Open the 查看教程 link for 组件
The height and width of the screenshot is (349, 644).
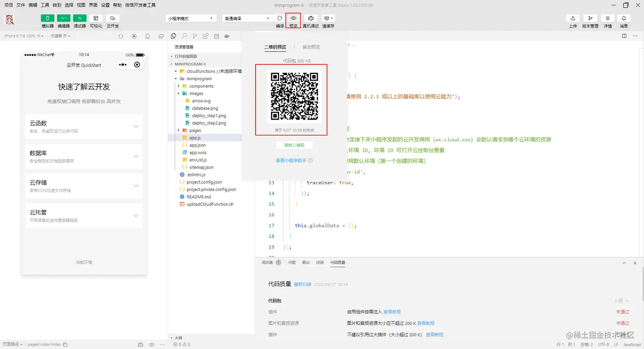coord(392,312)
